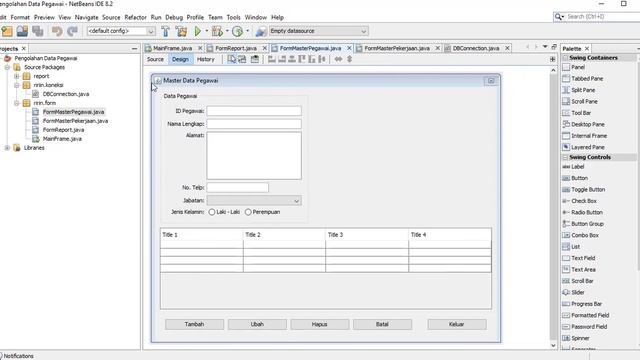
Task: Collapse the Swing Containers palette section
Action: pos(565,58)
